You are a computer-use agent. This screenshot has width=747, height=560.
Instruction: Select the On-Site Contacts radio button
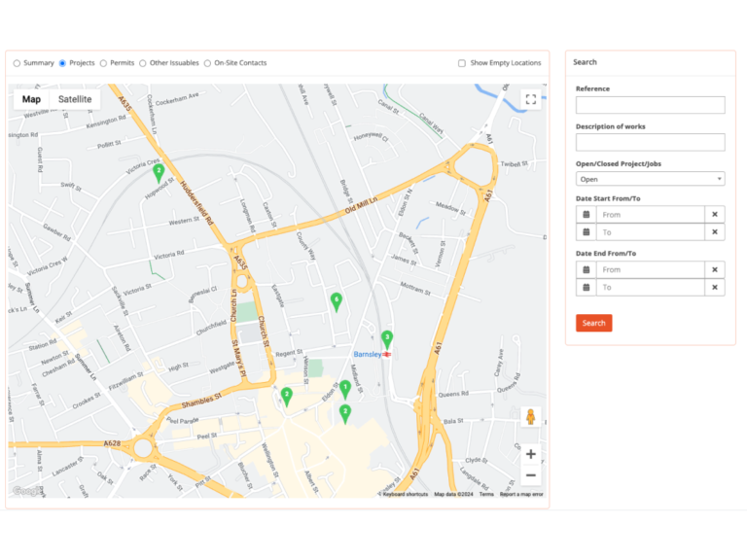207,63
